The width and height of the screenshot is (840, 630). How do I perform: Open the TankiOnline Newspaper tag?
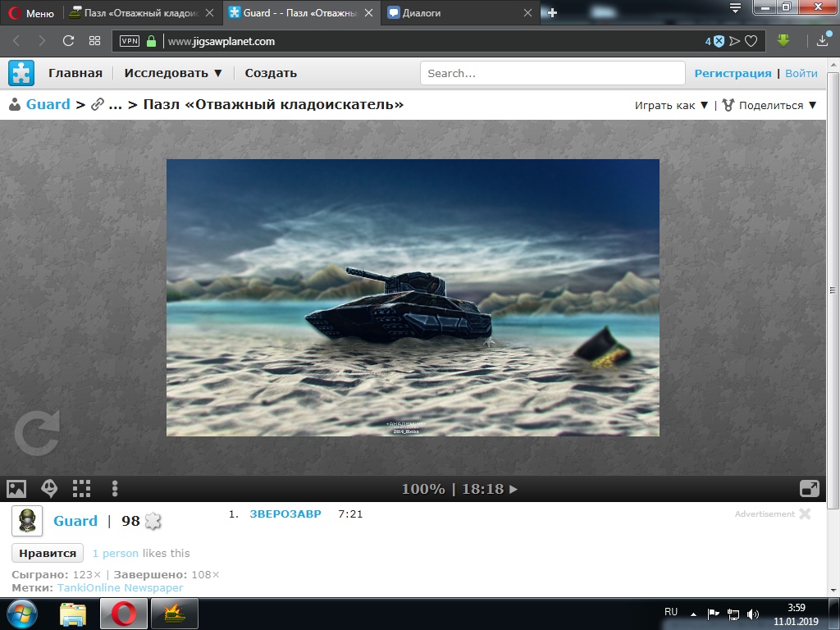[120, 587]
